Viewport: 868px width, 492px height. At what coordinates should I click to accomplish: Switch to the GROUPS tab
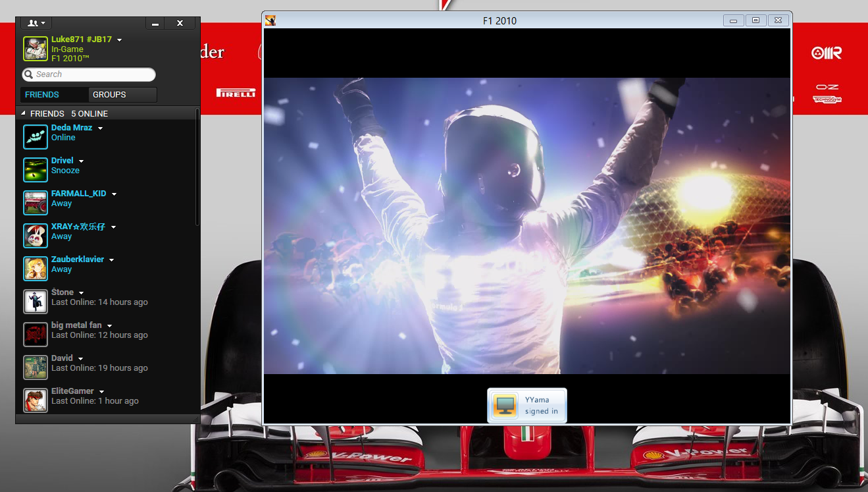[x=122, y=95]
